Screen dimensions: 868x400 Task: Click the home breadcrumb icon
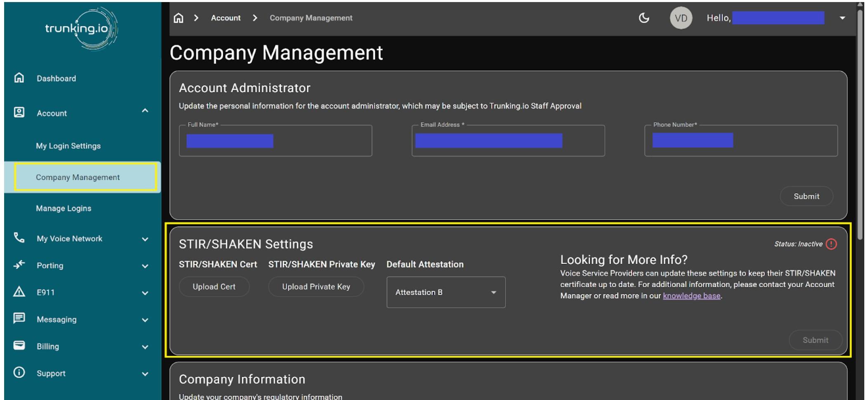click(178, 18)
